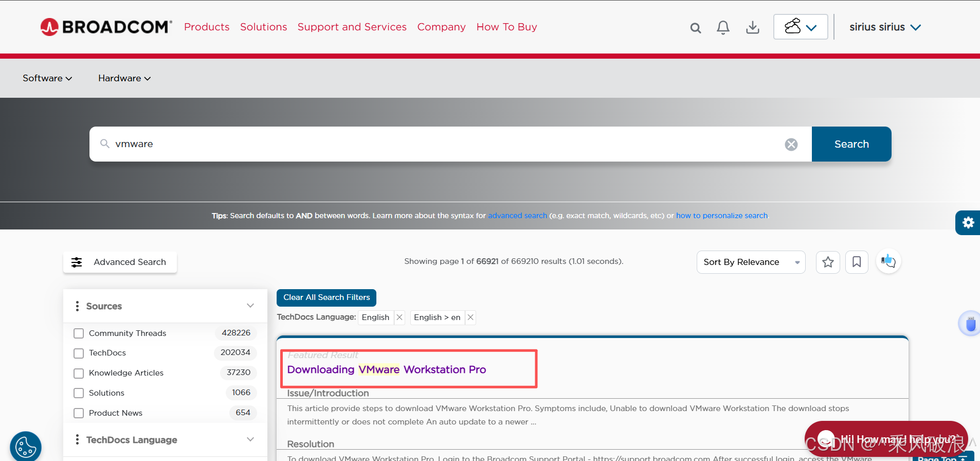Open Support and Services menu
980x461 pixels.
pyautogui.click(x=352, y=27)
